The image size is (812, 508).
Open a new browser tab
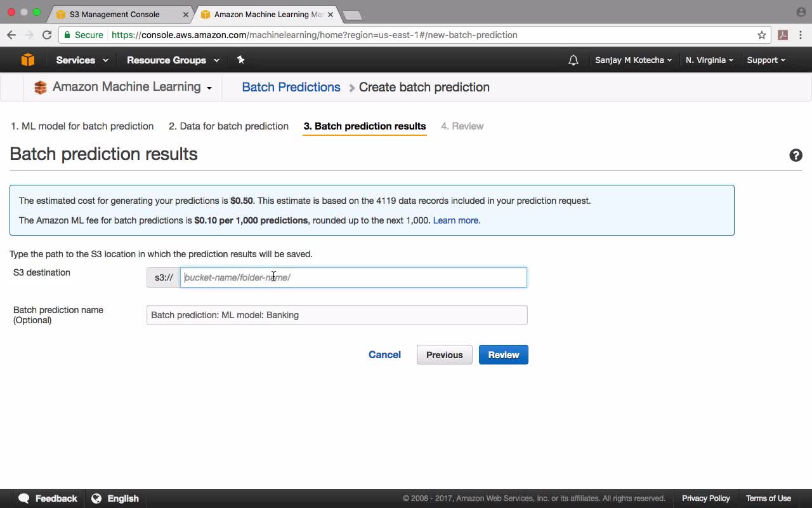(x=352, y=15)
